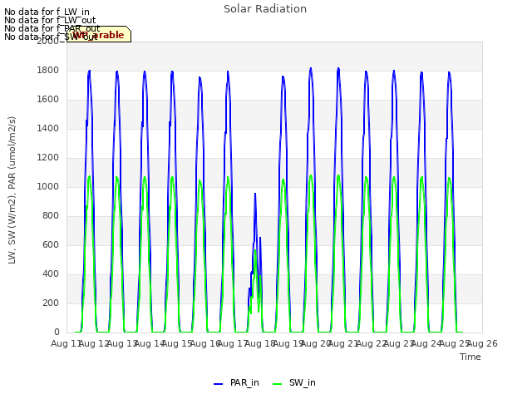Click the Aug 26 x-axis tick label
This screenshot has height=399, width=532.
pos(482,344)
